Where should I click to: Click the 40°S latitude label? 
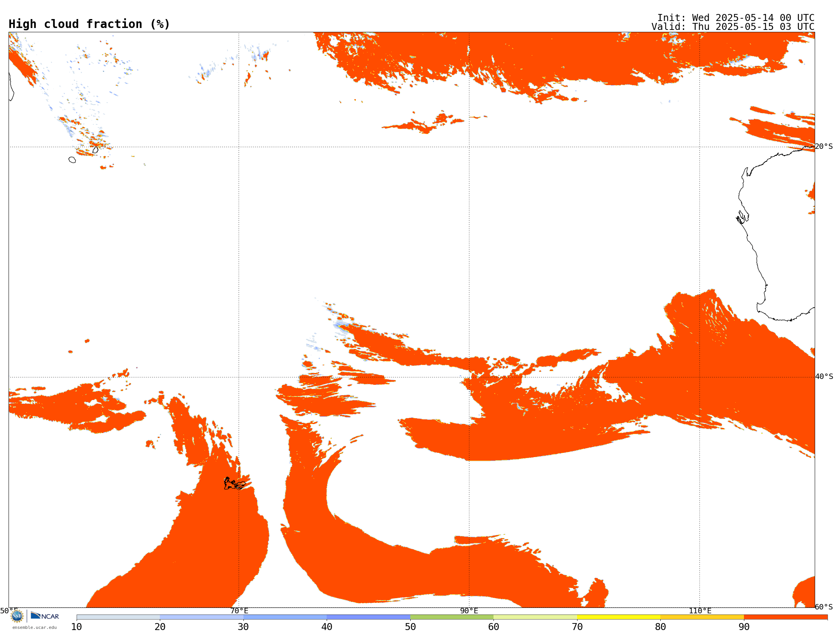824,377
